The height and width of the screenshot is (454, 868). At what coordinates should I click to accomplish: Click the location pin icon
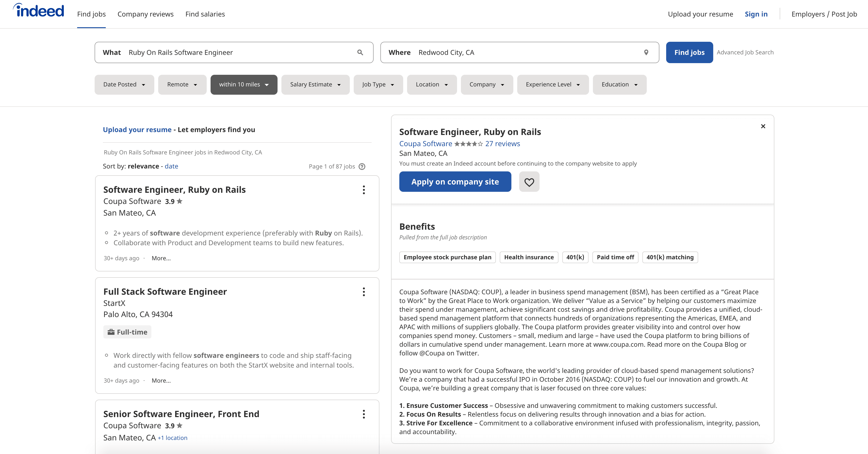pos(646,52)
